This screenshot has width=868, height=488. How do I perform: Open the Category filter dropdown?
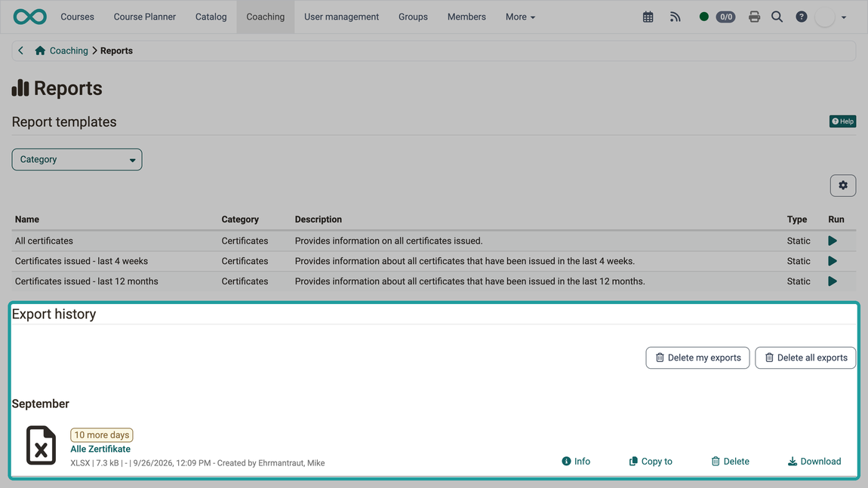click(x=77, y=159)
